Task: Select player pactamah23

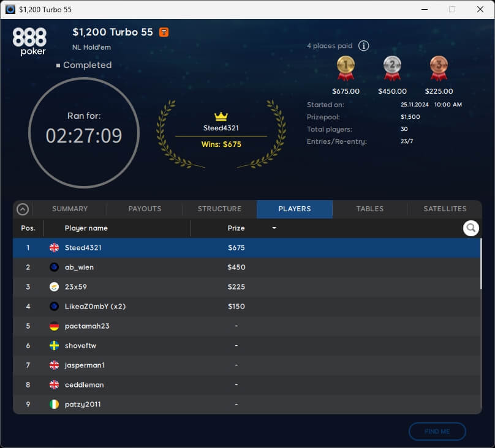Action: [x=246, y=326]
